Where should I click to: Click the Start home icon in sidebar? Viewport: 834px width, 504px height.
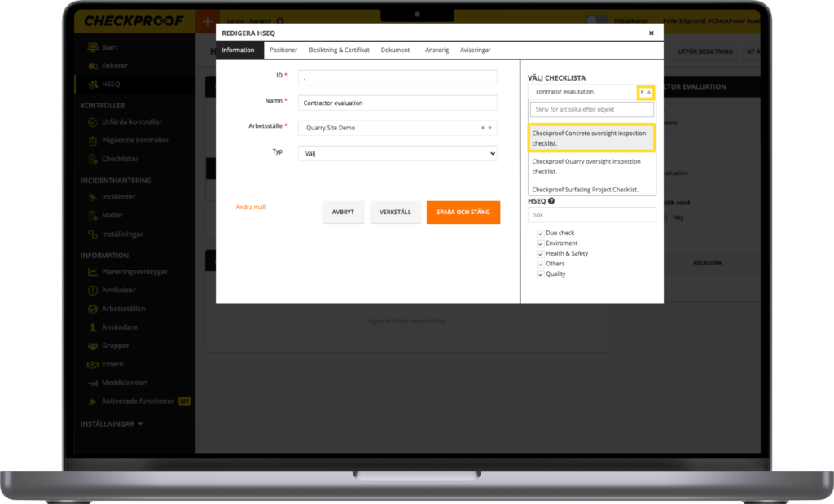pyautogui.click(x=93, y=47)
